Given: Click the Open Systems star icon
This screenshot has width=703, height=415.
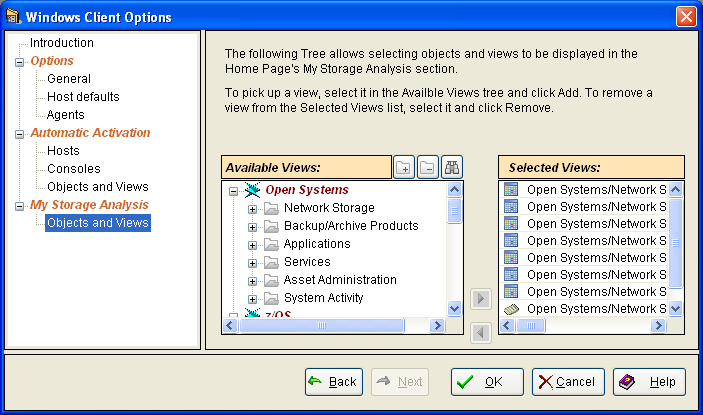Looking at the screenshot, I should pyautogui.click(x=252, y=190).
